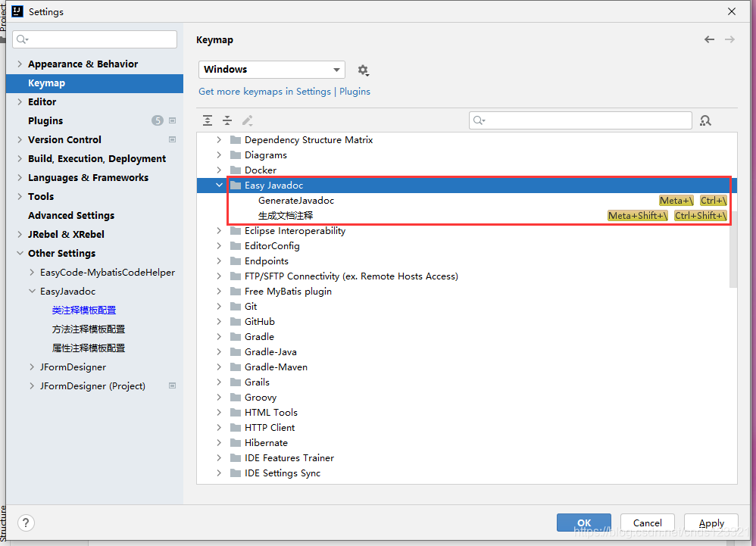Collapse the Easy Javadoc group

click(x=220, y=186)
